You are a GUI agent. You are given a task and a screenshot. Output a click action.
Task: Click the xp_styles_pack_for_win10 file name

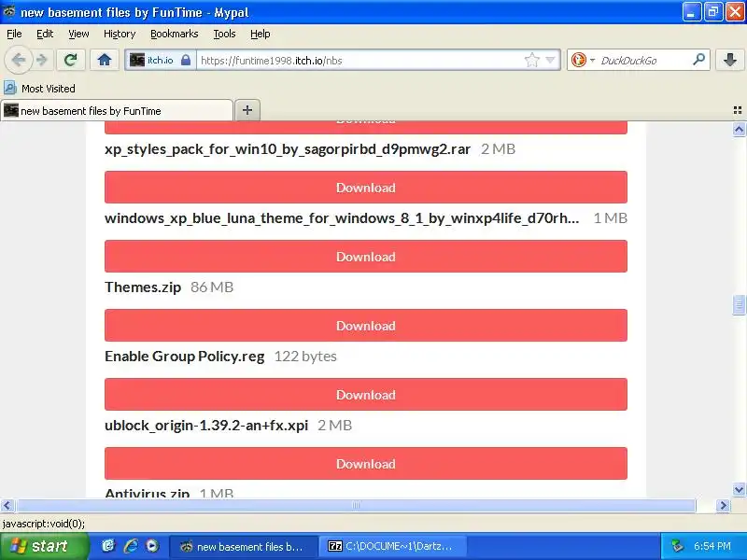point(288,149)
